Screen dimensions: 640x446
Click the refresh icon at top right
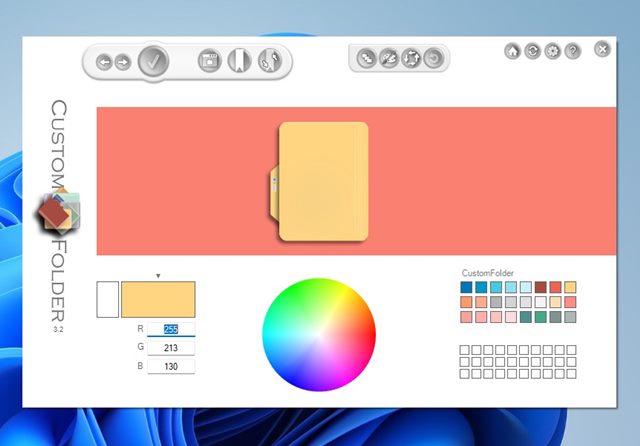coord(533,51)
